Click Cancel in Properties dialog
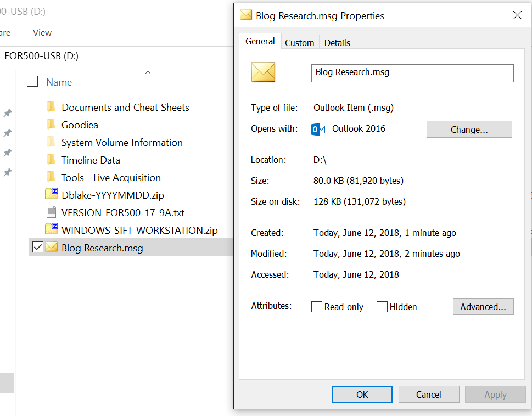 [x=429, y=394]
